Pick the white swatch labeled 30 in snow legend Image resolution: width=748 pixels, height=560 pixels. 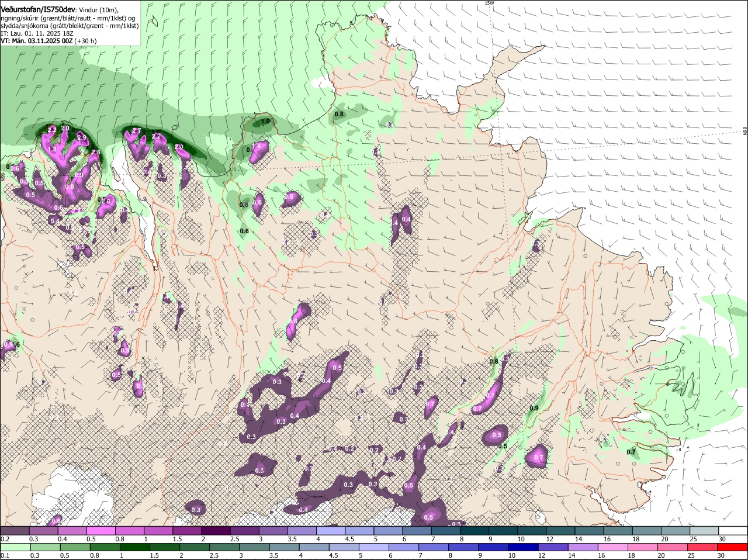733,530
